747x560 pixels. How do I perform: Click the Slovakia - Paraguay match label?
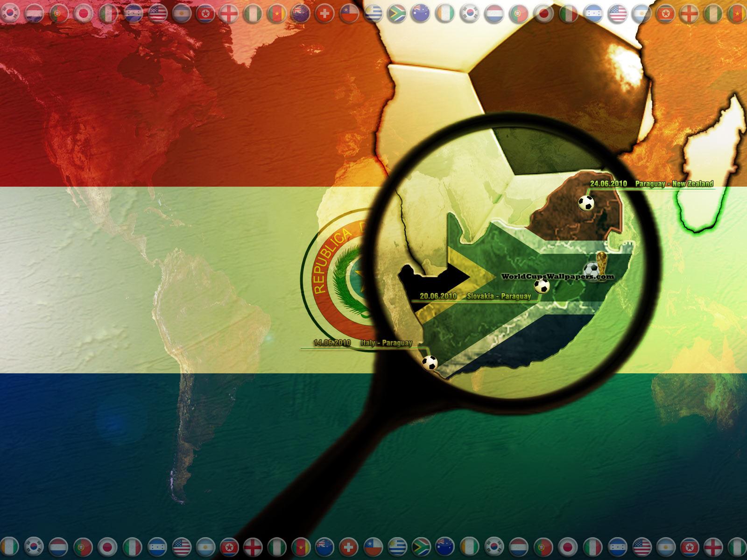(499, 296)
